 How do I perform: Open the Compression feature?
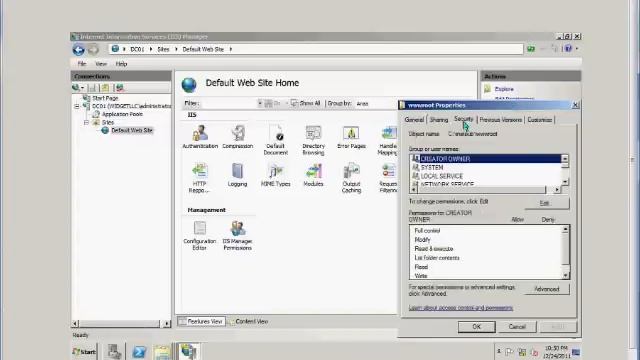coord(238,137)
